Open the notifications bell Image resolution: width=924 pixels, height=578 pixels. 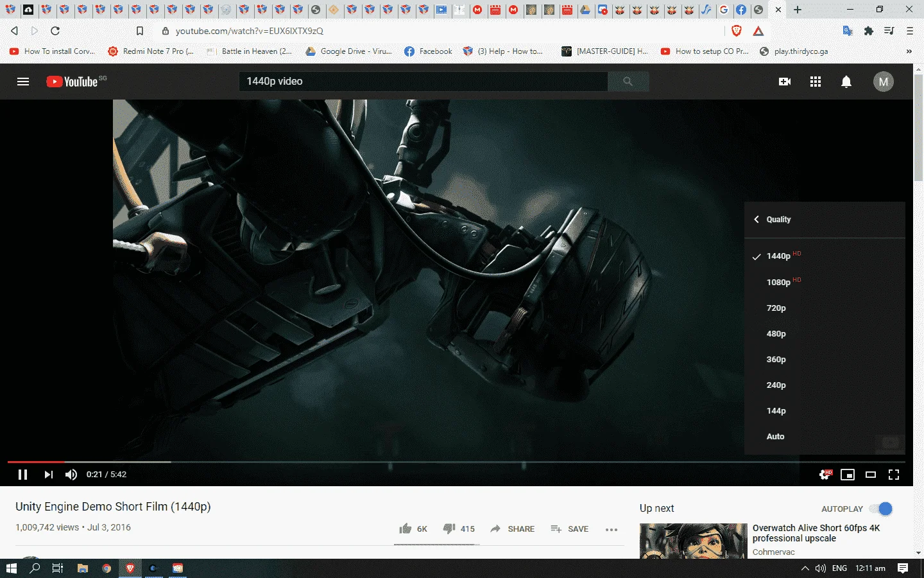(846, 82)
